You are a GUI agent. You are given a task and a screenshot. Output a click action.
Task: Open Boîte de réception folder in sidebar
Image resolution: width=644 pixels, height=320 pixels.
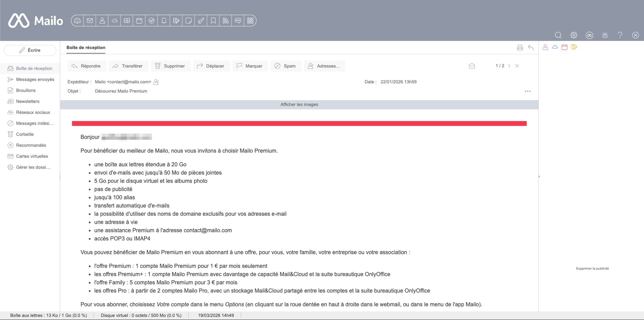[30, 68]
